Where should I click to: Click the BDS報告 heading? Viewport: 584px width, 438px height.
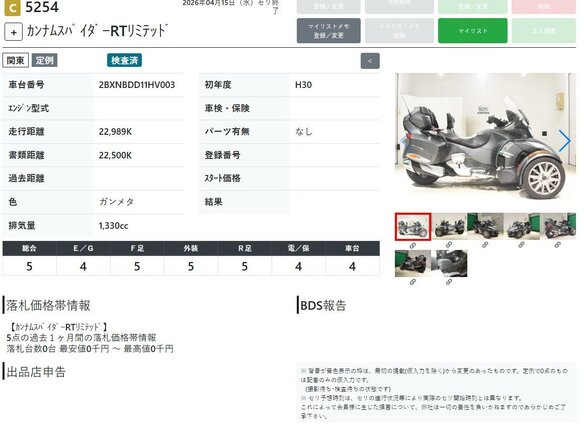[x=323, y=305]
